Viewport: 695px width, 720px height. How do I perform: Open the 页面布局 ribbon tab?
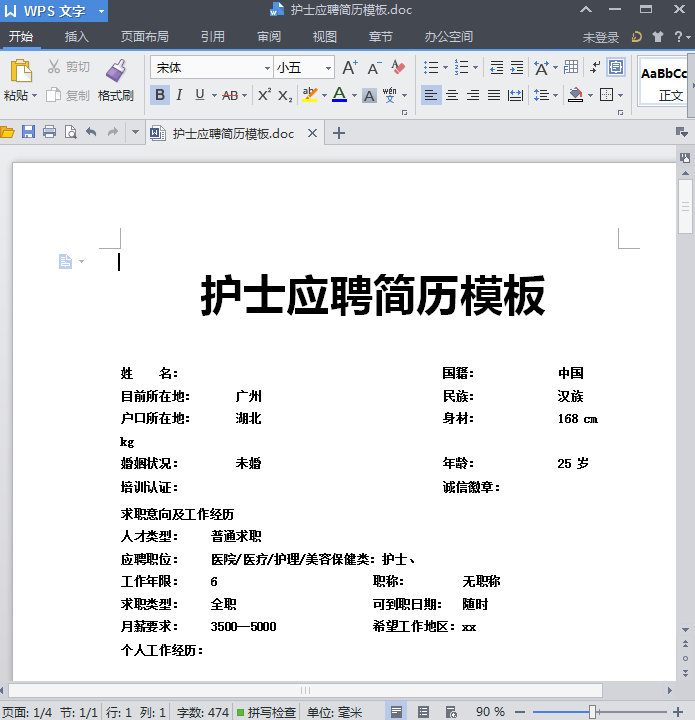(145, 36)
